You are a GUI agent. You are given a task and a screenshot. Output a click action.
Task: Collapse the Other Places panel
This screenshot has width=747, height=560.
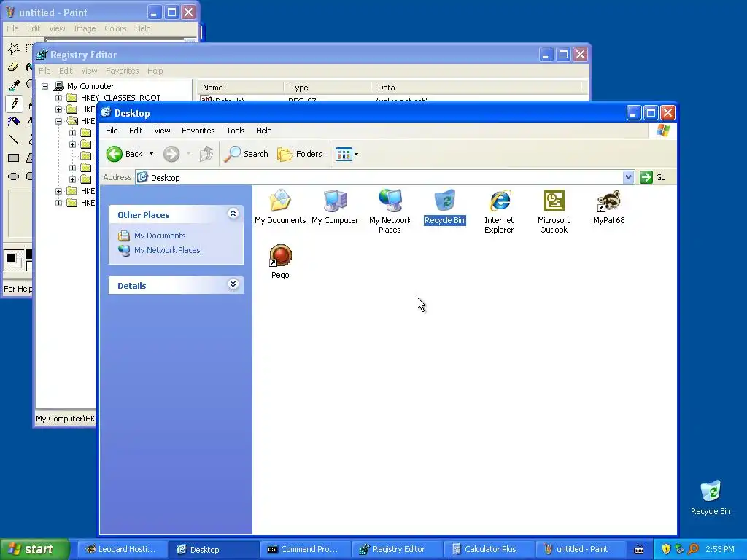(233, 214)
